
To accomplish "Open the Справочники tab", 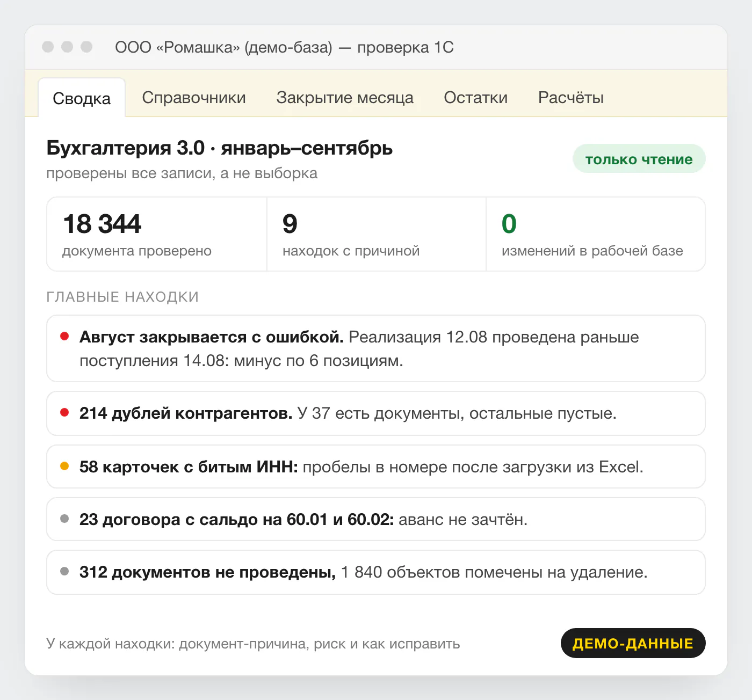I will (194, 98).
